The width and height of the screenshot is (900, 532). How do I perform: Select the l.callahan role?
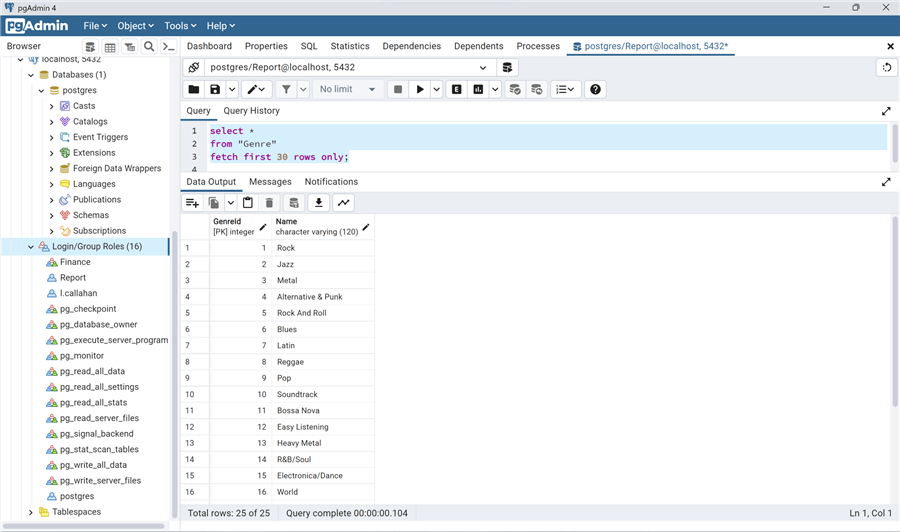[x=79, y=293]
